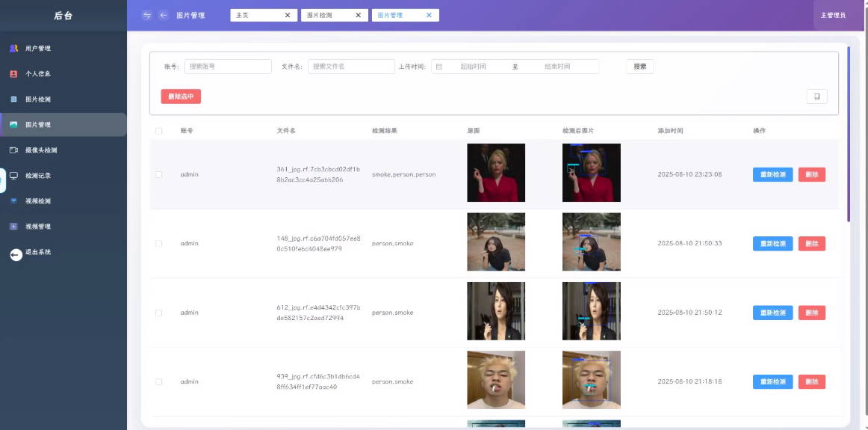
Task: Open original image of 939_jpg row
Action: tap(496, 380)
